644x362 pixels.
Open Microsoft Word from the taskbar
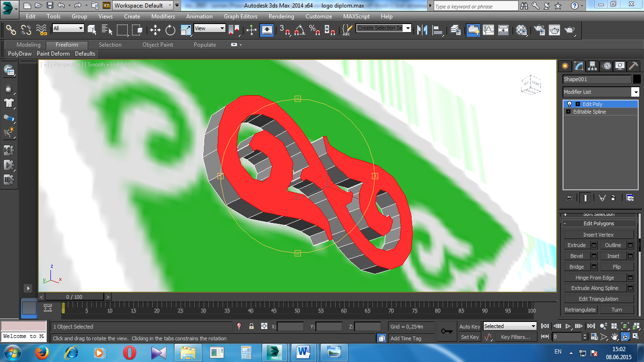[x=303, y=352]
